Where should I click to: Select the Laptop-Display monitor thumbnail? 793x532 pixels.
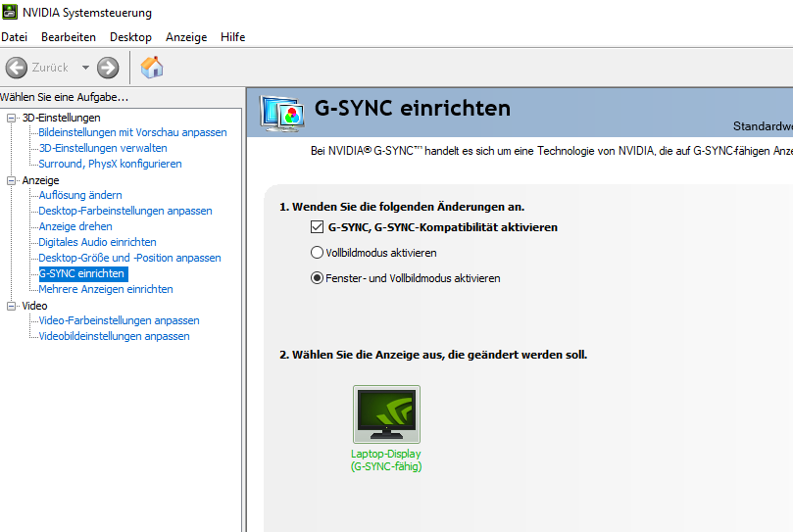tap(386, 414)
